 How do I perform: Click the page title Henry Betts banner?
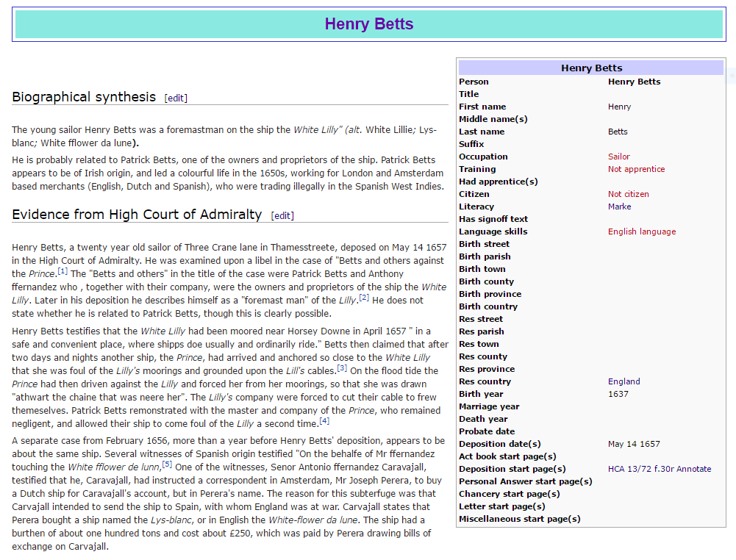[x=369, y=24]
